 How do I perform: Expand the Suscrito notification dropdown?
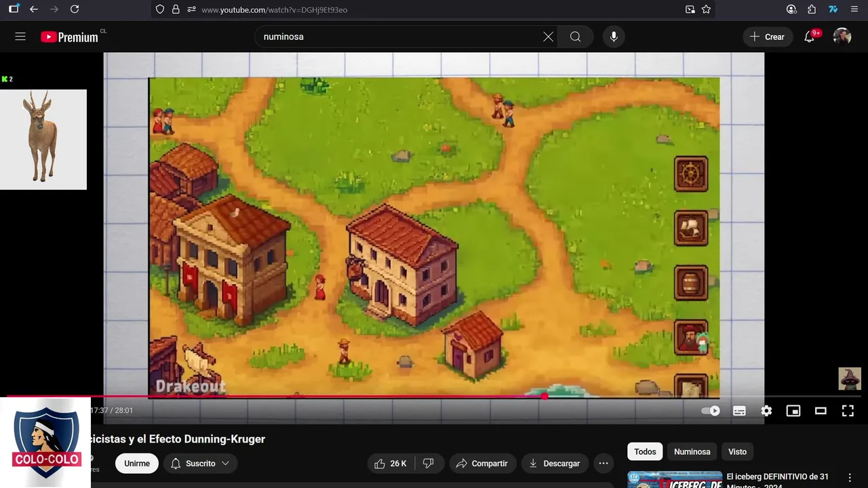(x=200, y=464)
